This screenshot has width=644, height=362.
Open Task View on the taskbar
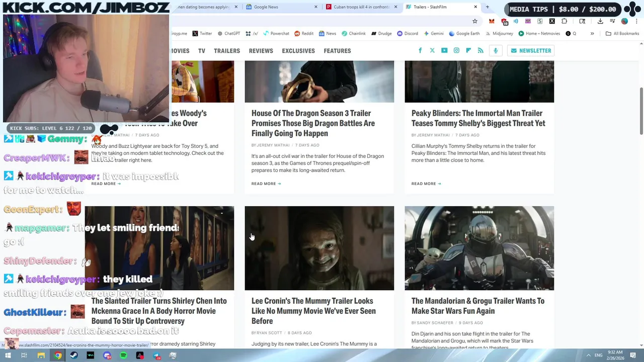24,355
